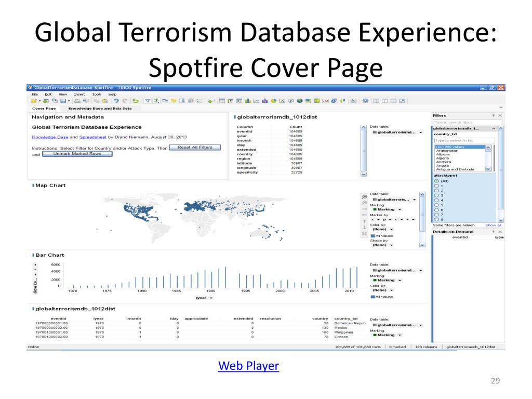Insert a Scatter Plot from the toolbar
This screenshot has height=399, width=532.
coord(282,101)
